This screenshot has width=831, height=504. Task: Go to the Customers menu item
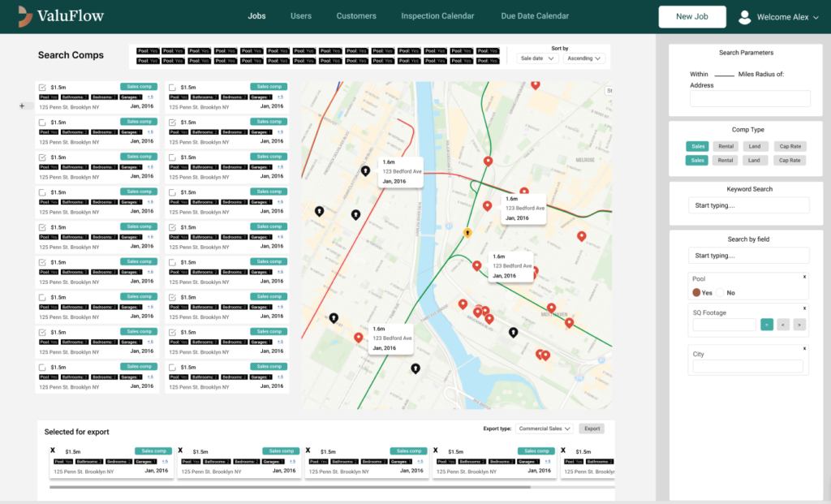coord(356,16)
